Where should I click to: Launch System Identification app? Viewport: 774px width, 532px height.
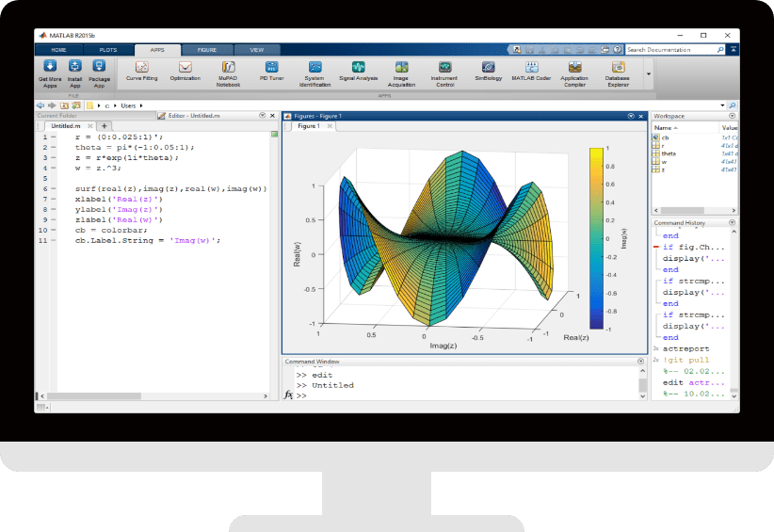coord(314,73)
